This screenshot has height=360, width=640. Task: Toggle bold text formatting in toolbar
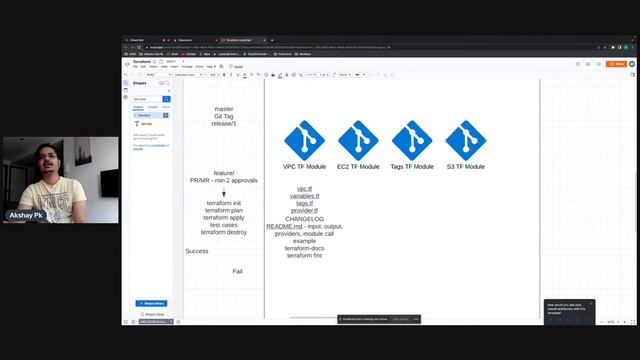(x=224, y=75)
